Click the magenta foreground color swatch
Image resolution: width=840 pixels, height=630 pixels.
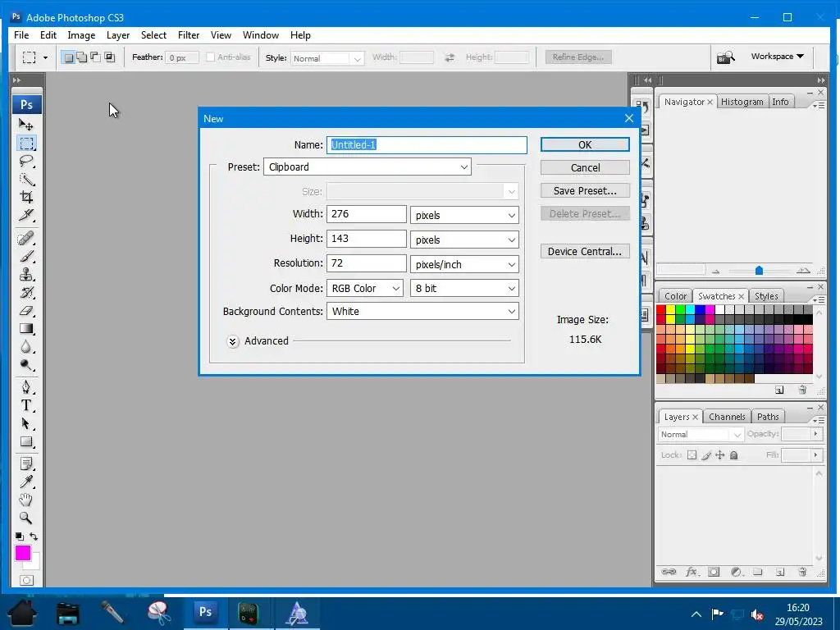(x=22, y=554)
